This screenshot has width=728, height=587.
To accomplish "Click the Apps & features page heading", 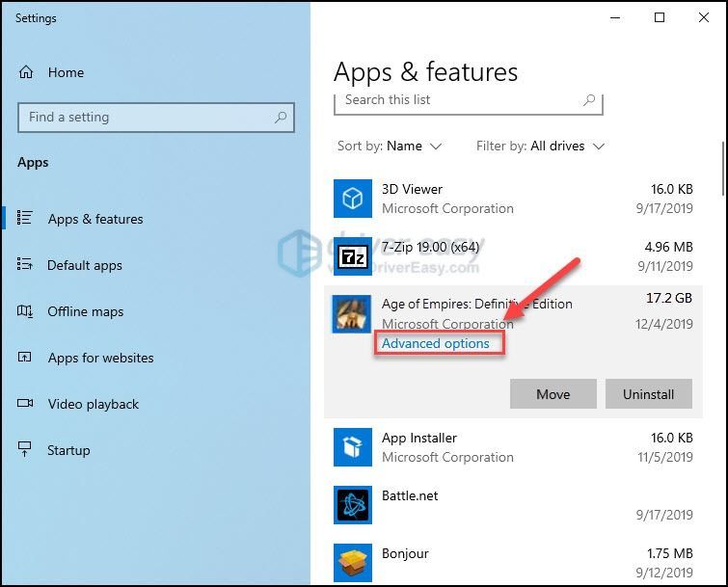I will 425,72.
